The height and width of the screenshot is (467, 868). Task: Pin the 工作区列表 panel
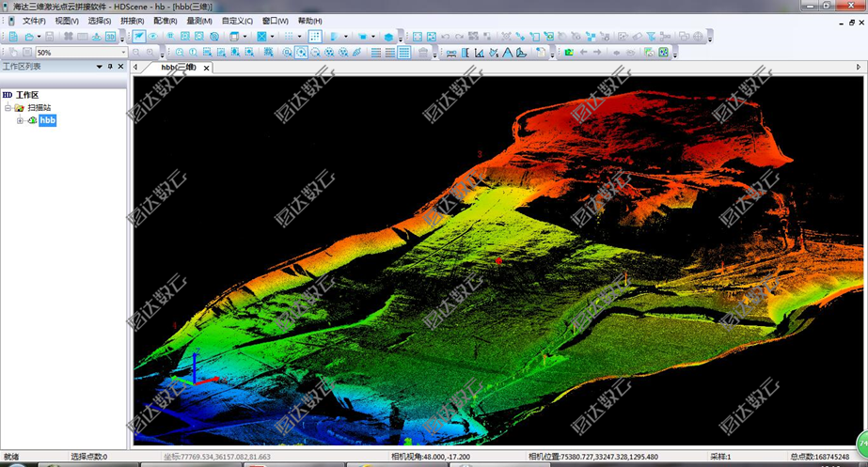click(109, 67)
